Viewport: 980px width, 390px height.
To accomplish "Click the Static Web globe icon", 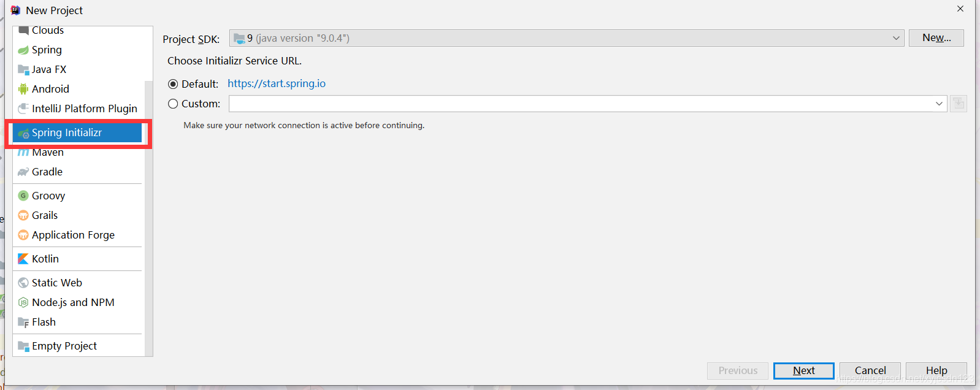I will [x=23, y=283].
